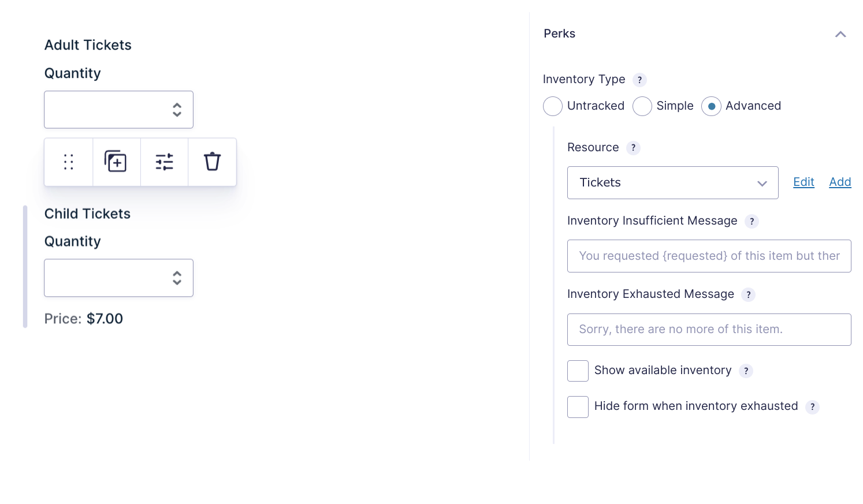Enable Show available inventory checkbox
The height and width of the screenshot is (504, 863).
pyautogui.click(x=578, y=371)
